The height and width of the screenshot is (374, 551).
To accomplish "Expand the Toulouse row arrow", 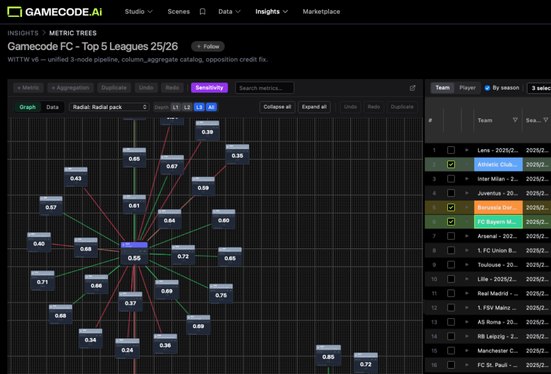I will click(467, 265).
